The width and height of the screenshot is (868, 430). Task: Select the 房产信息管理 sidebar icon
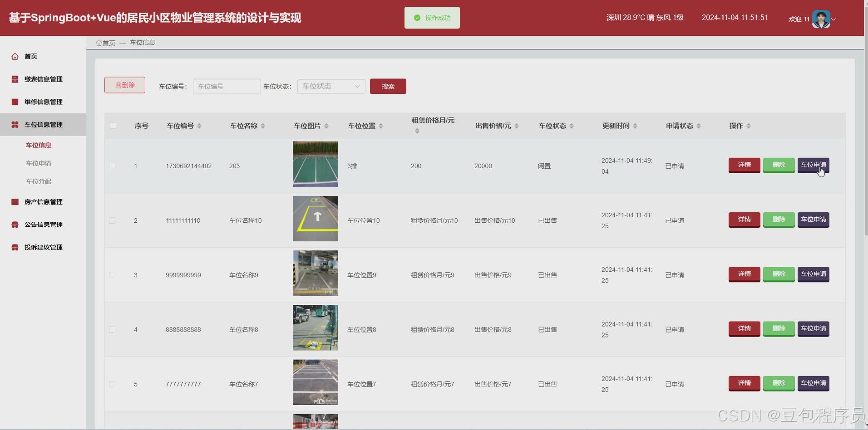click(x=14, y=202)
